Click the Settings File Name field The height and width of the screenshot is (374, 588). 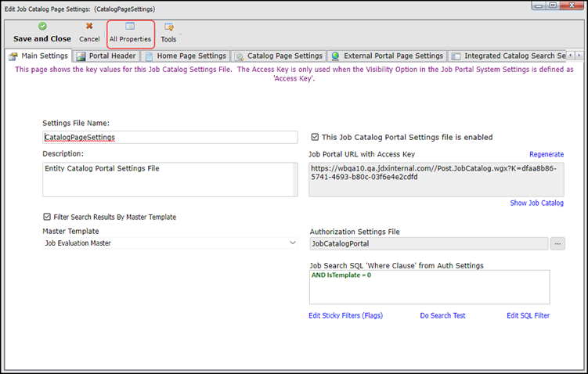[x=170, y=137]
